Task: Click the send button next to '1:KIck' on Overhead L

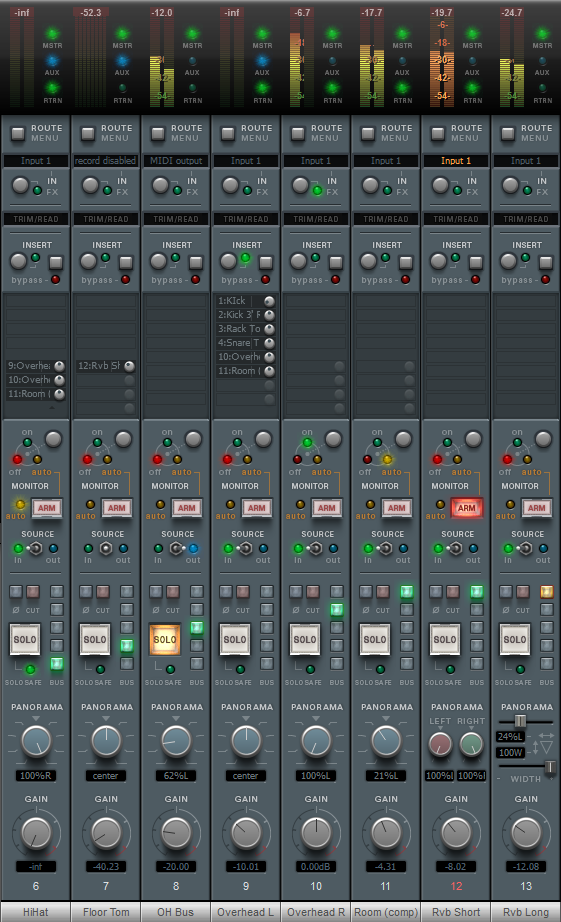Action: [269, 301]
